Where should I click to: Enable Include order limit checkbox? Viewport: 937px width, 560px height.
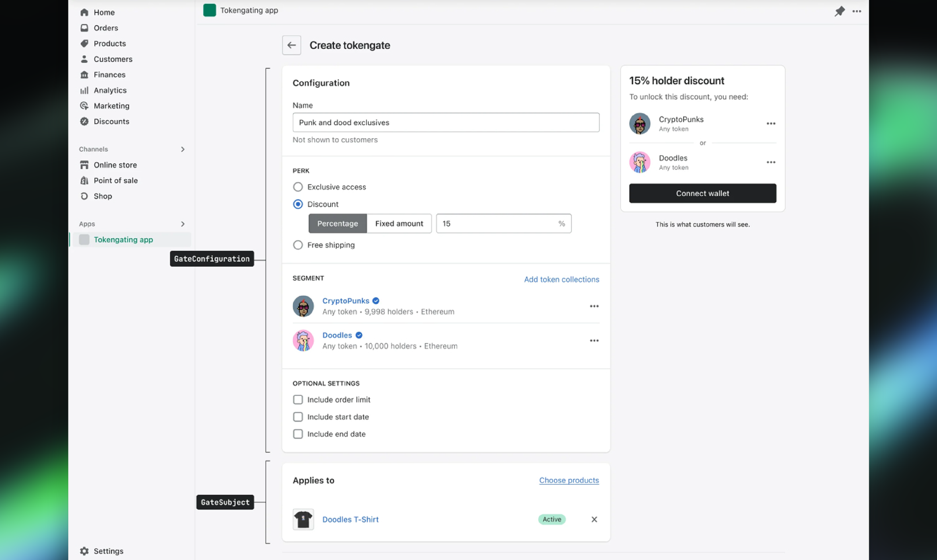[x=298, y=399]
